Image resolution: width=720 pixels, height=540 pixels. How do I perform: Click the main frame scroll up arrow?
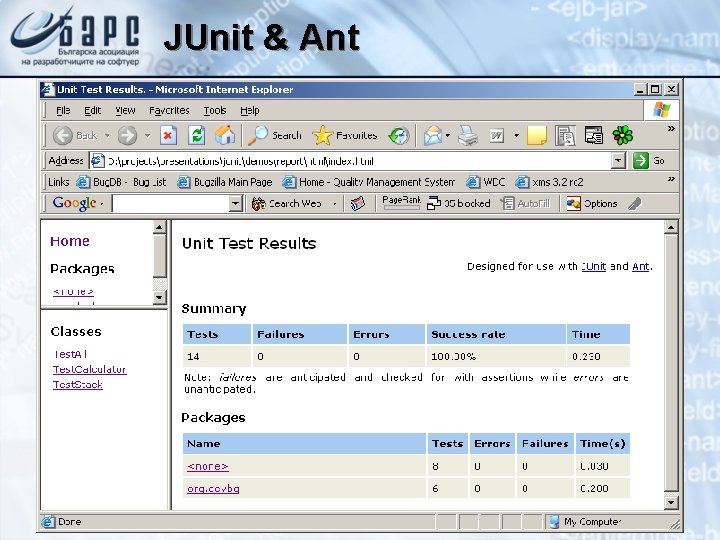click(671, 227)
